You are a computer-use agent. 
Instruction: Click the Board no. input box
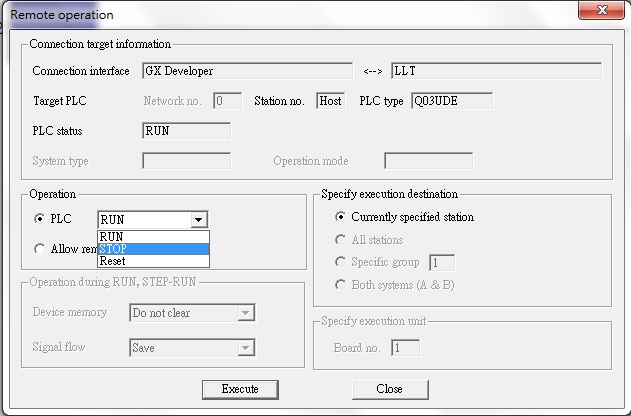pos(405,348)
